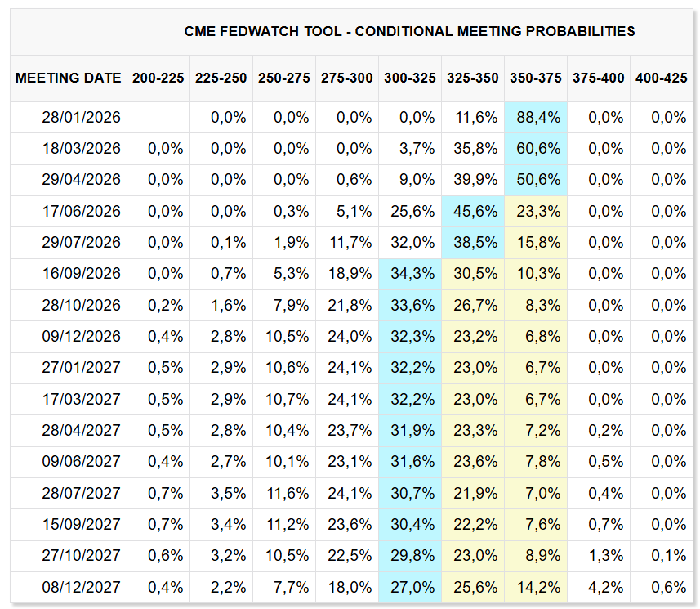The image size is (700, 609).
Task: Click the 09/12/2026 meeting date cell
Action: coord(81,337)
